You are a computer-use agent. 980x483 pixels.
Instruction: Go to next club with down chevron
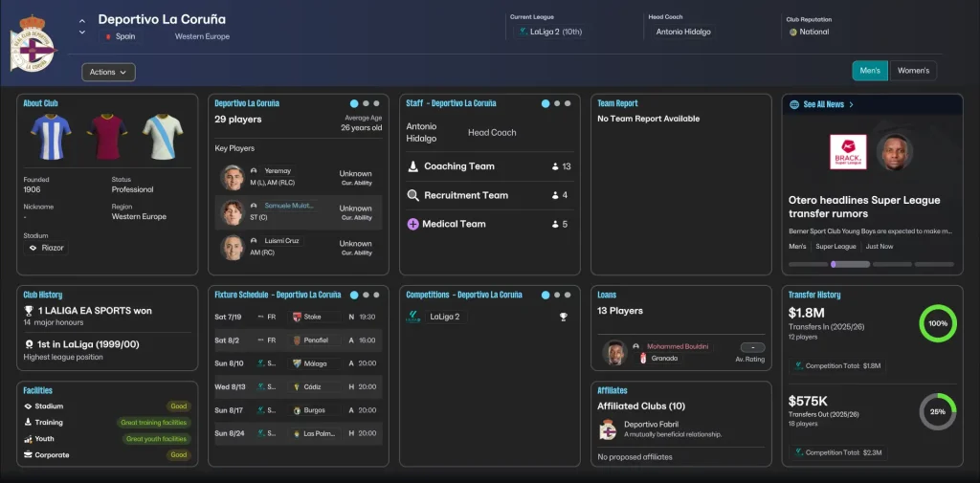pos(82,33)
